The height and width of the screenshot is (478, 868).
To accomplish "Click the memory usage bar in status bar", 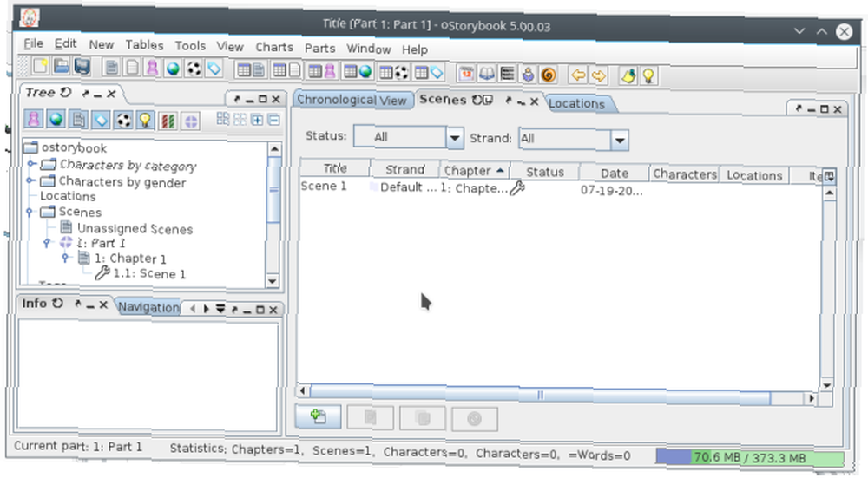I will [750, 457].
